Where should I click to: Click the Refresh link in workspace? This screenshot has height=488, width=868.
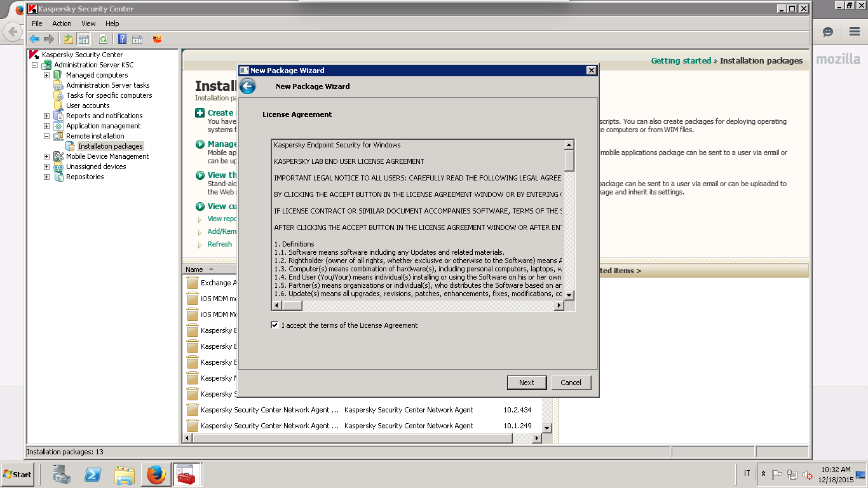[220, 244]
